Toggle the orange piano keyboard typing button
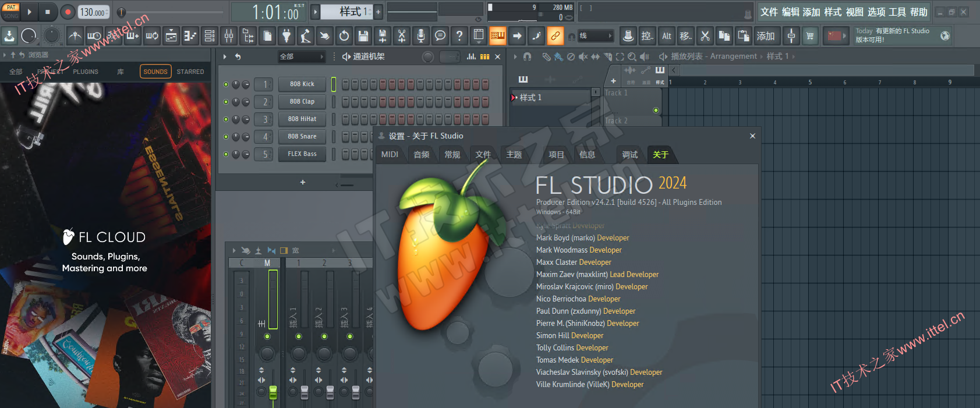Viewport: 980px width, 408px height. tap(498, 36)
